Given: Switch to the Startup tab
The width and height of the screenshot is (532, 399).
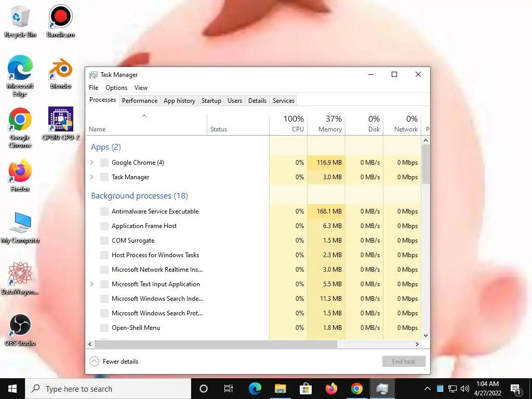Looking at the screenshot, I should click(x=211, y=101).
